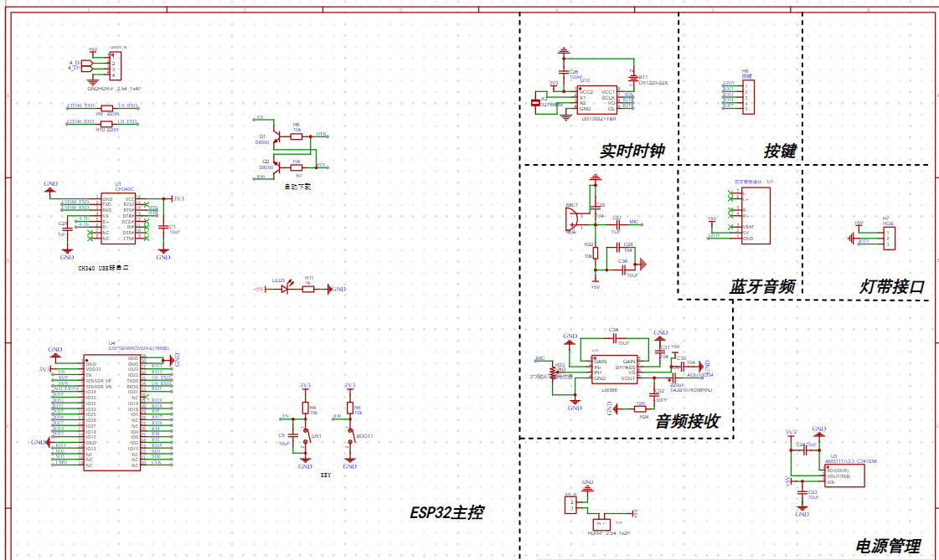
Task: Select the ESP32主控 section label
Action: (446, 513)
